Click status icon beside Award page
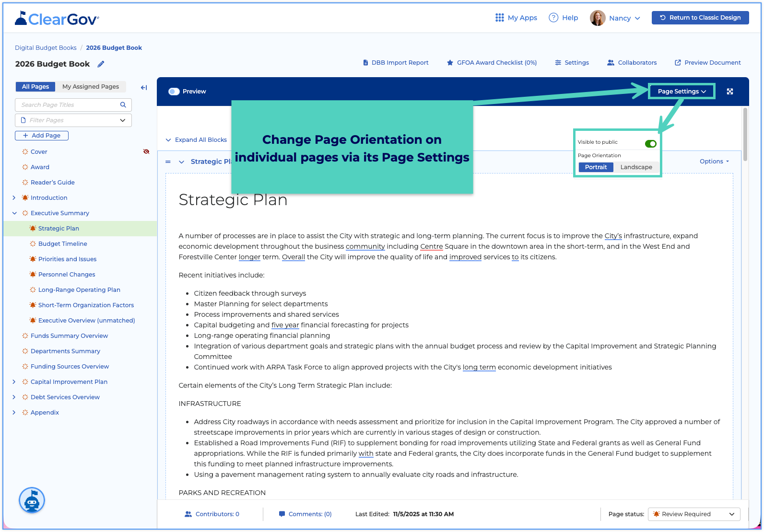 point(25,167)
